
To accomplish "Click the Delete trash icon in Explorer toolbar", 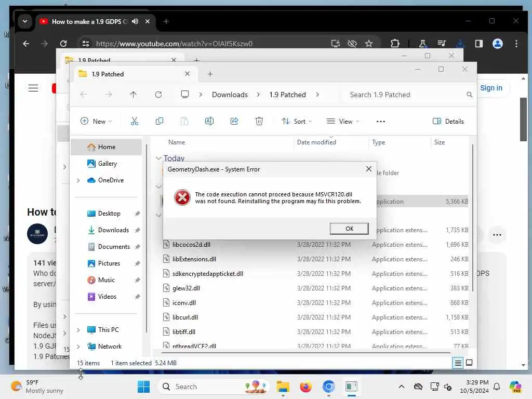I will point(259,121).
